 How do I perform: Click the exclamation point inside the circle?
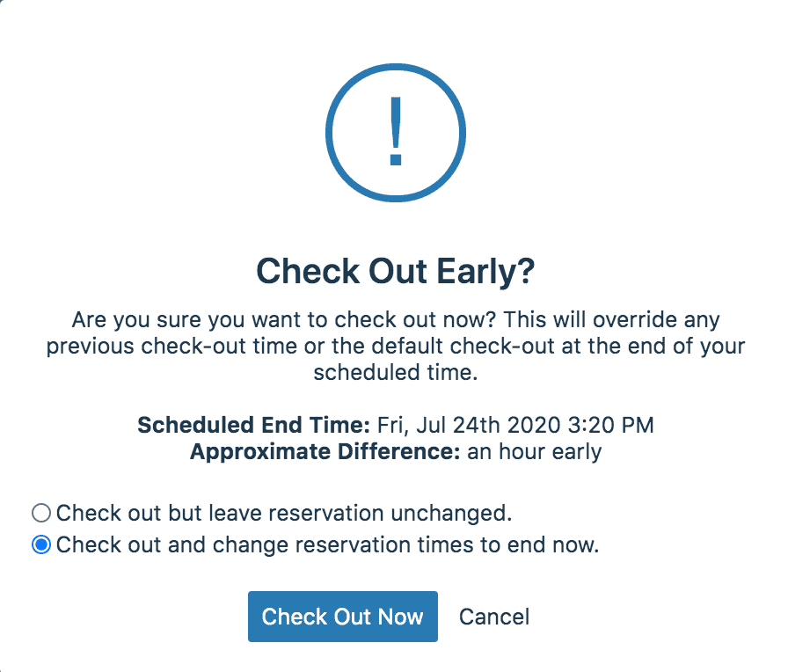tap(395, 133)
